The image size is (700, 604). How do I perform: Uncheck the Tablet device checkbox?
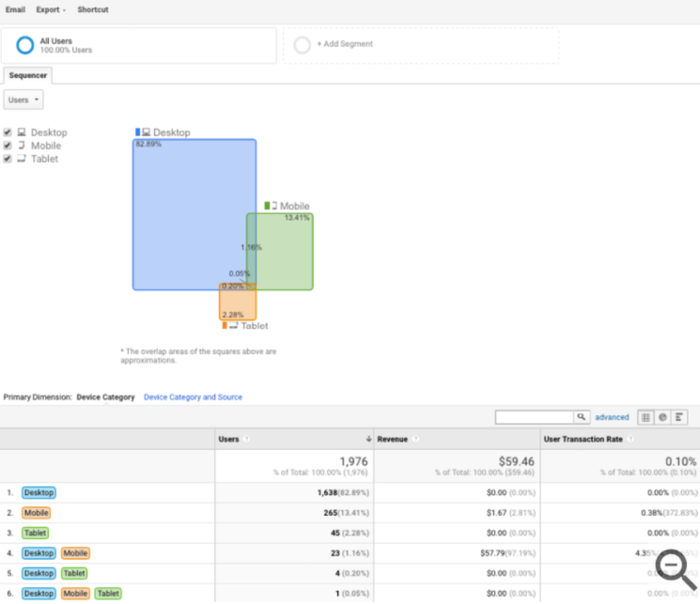(x=8, y=159)
